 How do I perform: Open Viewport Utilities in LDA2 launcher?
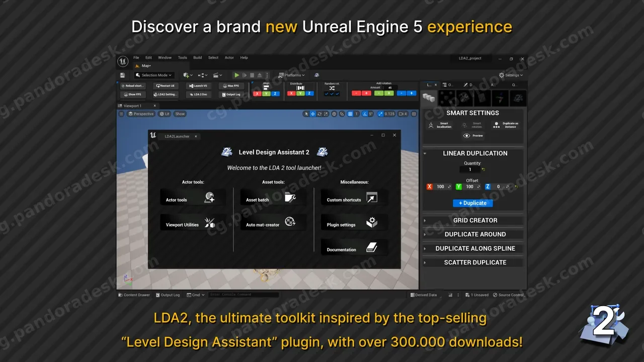(x=193, y=223)
